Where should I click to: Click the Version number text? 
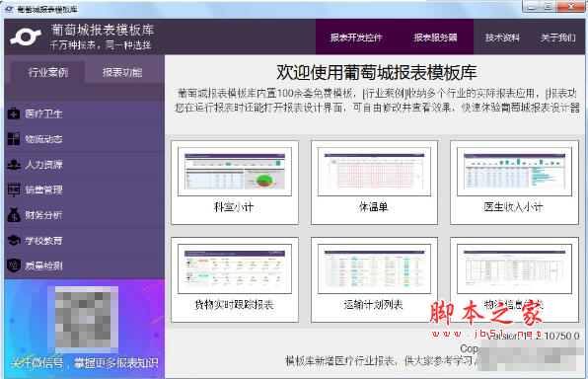[x=534, y=336]
